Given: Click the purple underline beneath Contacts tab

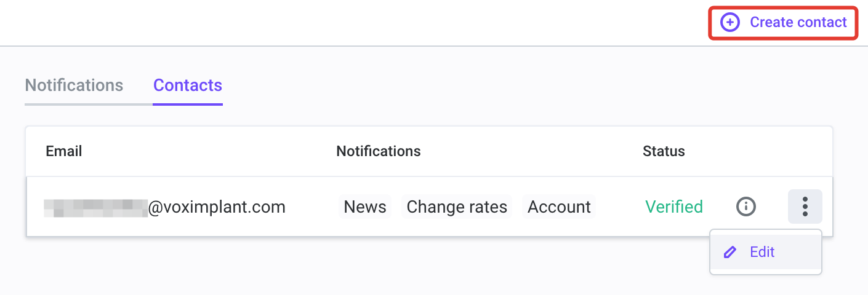Looking at the screenshot, I should 188,104.
